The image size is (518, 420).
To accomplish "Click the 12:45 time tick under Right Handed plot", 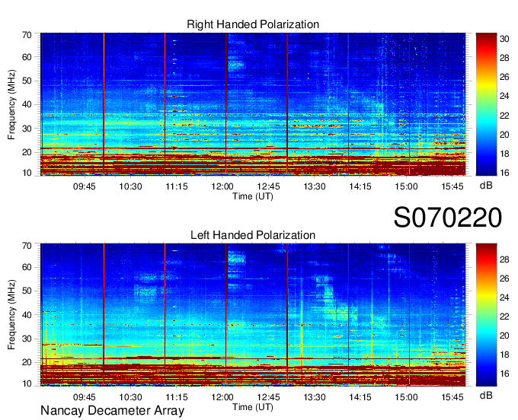I will (269, 186).
